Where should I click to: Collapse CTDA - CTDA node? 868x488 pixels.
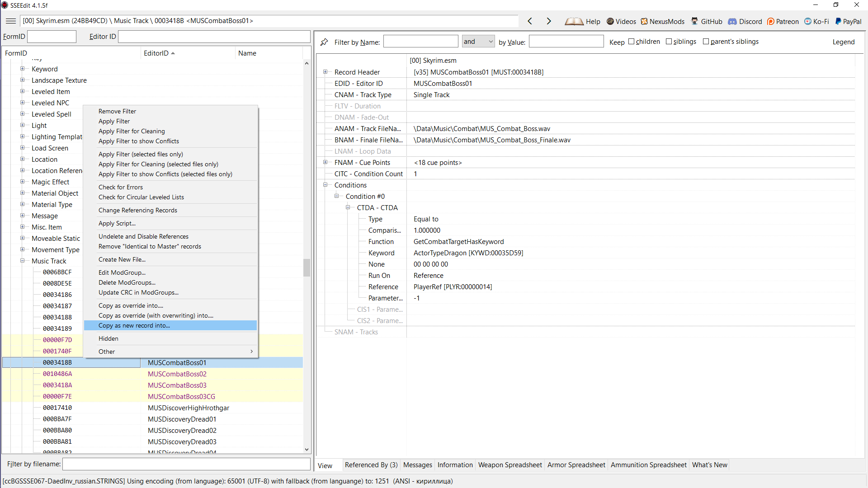[348, 207]
